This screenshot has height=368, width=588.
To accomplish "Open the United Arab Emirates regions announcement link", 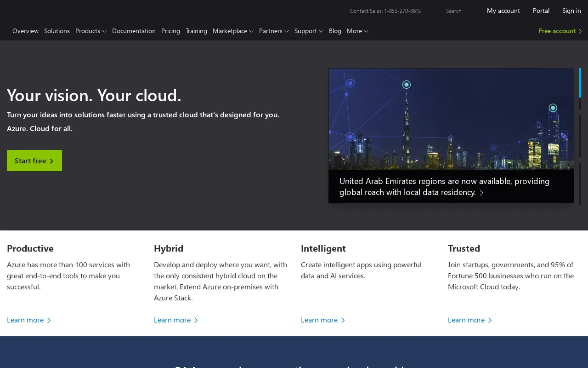I will 445,186.
